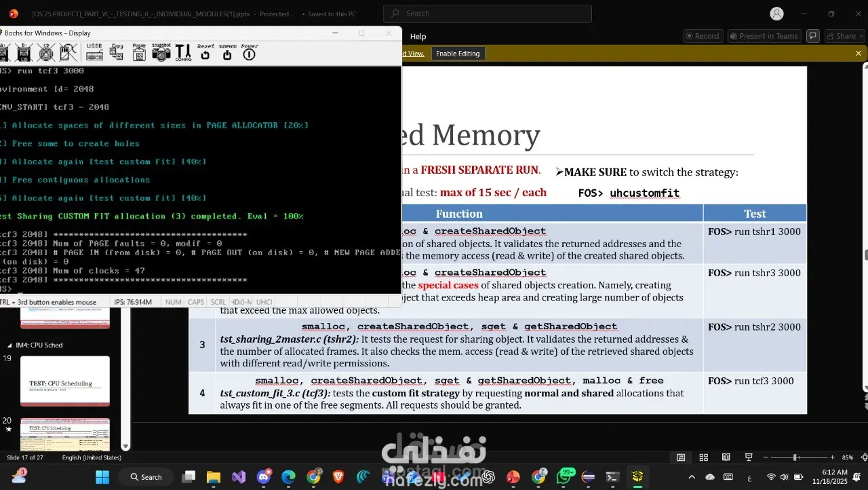868x490 pixels.
Task: Select slide 19 thumbnail
Action: [x=65, y=381]
